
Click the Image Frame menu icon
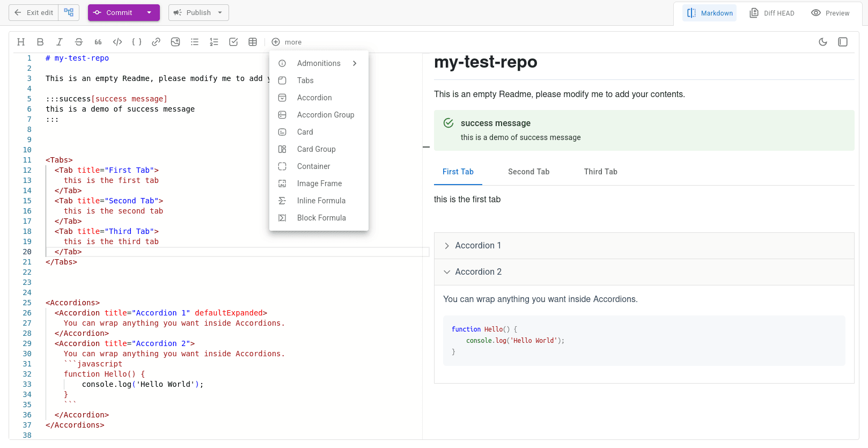pyautogui.click(x=282, y=183)
